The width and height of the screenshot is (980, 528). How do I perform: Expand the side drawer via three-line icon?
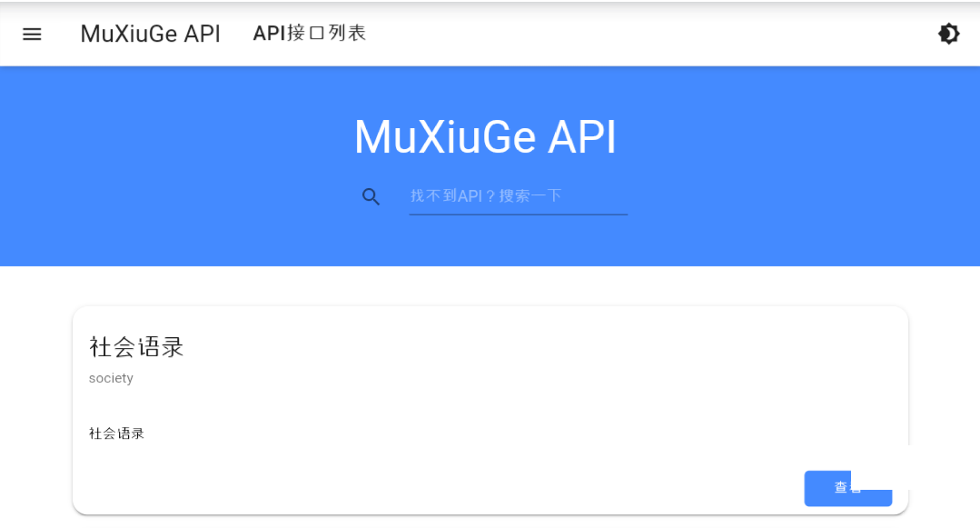tap(32, 34)
